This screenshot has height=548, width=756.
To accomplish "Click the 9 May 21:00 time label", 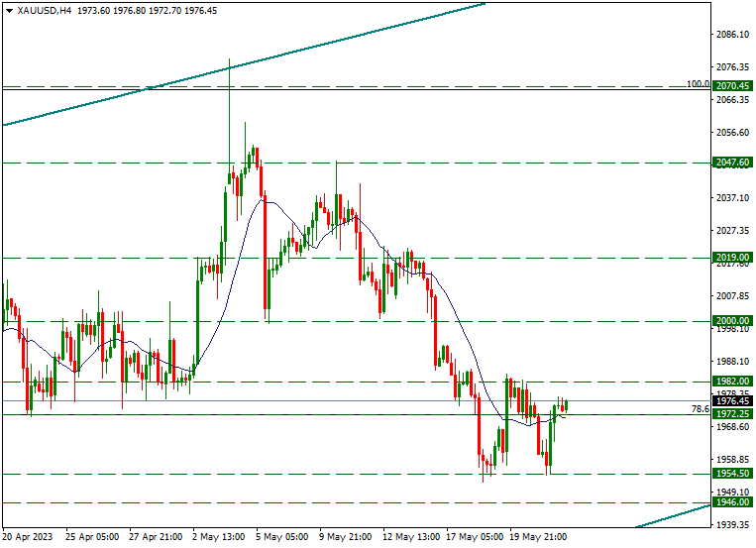I will pyautogui.click(x=345, y=536).
